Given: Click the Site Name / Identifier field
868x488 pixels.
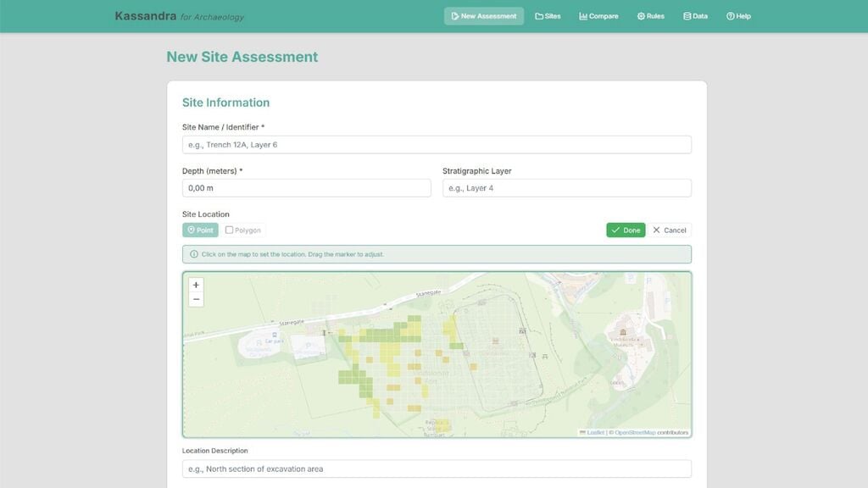Looking at the screenshot, I should point(436,144).
